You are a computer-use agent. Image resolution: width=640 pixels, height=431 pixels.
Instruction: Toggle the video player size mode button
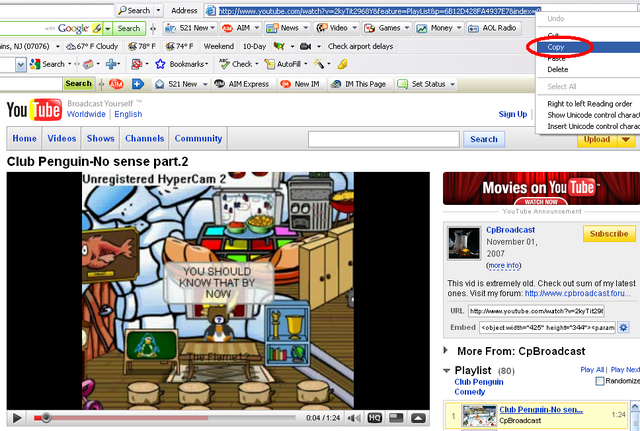[x=396, y=418]
